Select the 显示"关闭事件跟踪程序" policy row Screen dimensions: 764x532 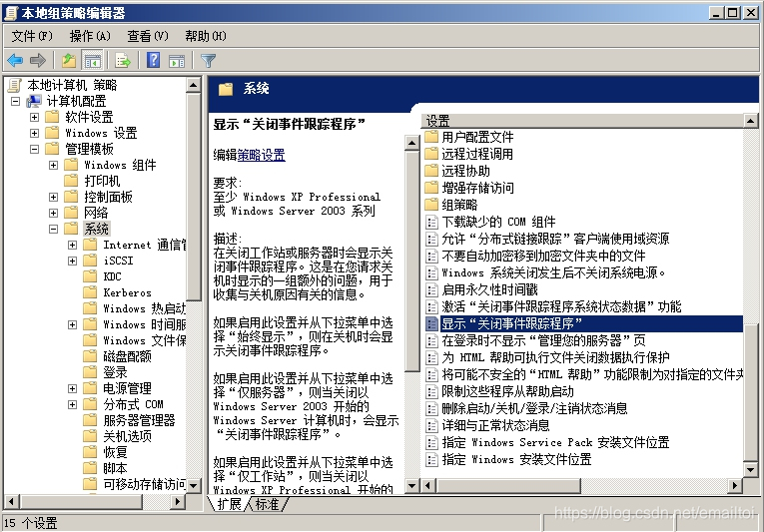[583, 323]
